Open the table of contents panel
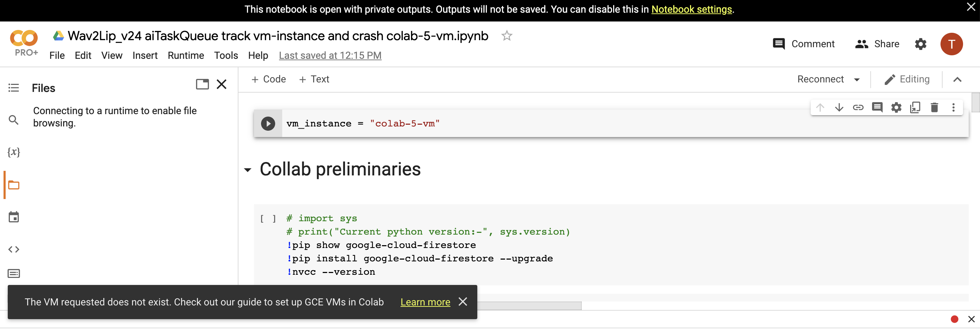 pos(14,87)
